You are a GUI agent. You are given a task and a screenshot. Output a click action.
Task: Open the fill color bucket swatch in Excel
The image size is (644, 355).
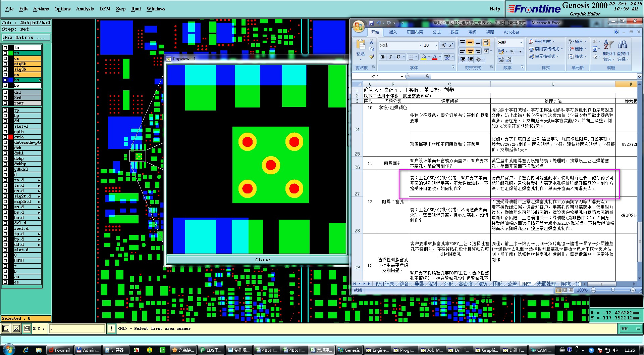coord(424,57)
